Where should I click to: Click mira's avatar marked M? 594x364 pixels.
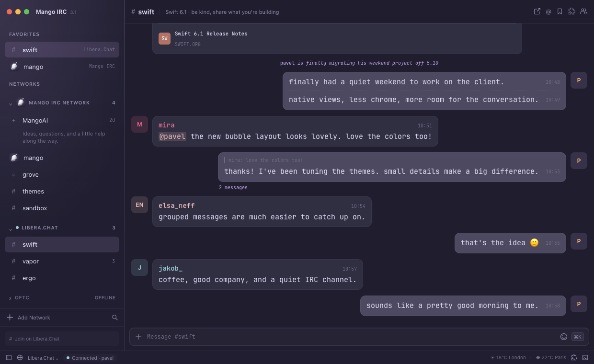tap(139, 125)
